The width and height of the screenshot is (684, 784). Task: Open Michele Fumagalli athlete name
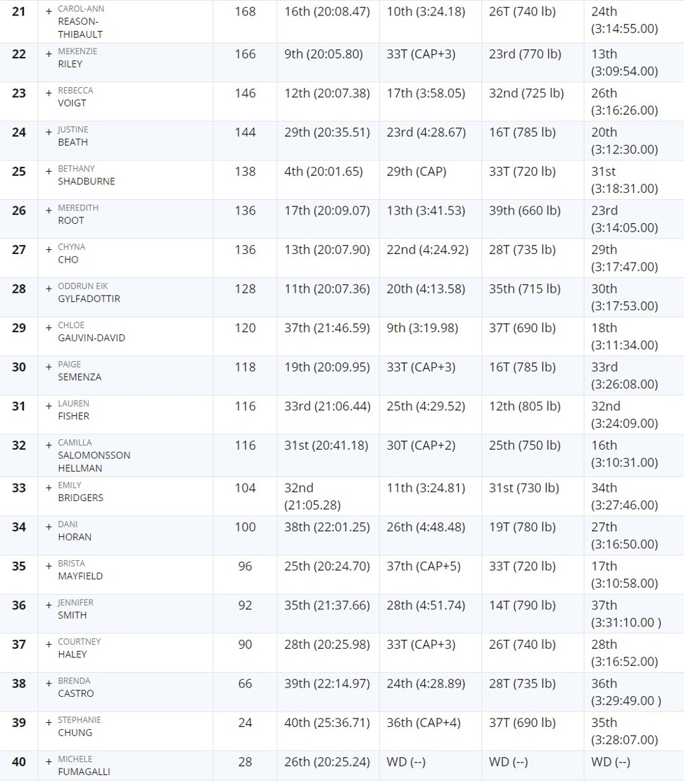tap(84, 765)
